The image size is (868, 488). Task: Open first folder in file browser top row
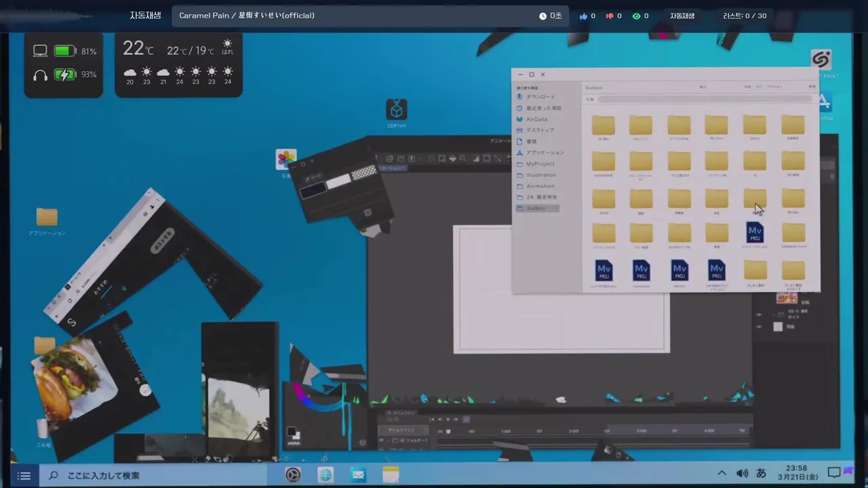pos(603,125)
